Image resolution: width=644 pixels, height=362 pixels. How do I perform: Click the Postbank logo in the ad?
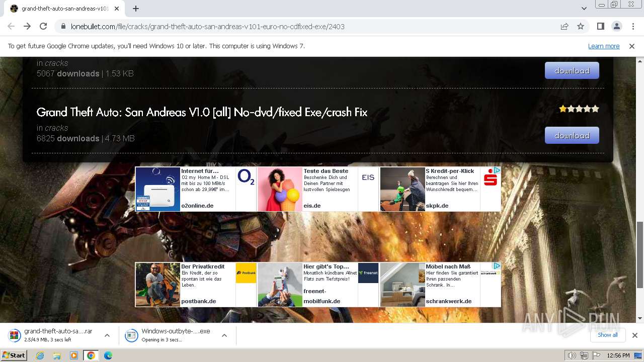tap(246, 273)
